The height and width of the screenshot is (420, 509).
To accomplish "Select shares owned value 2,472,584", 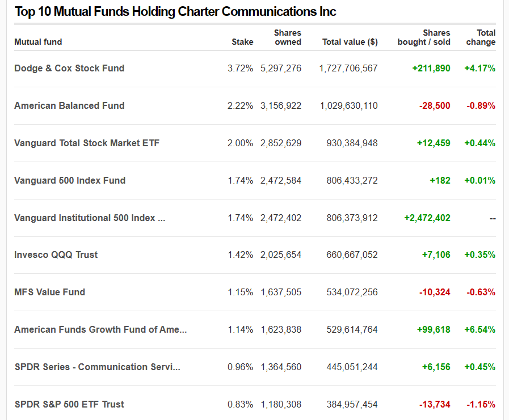I will pyautogui.click(x=281, y=180).
